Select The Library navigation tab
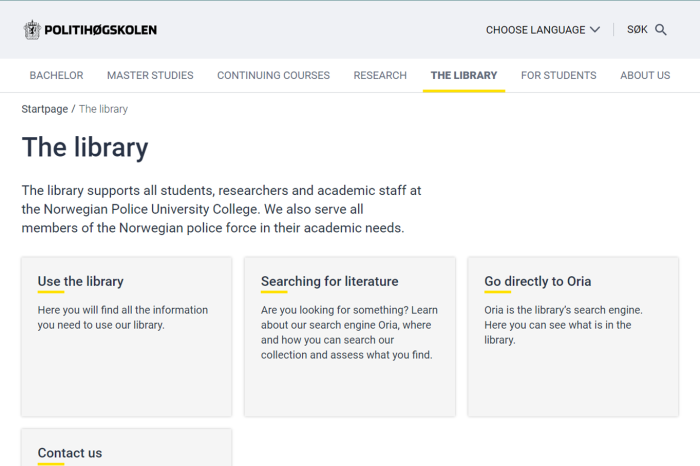The image size is (700, 466). click(463, 75)
